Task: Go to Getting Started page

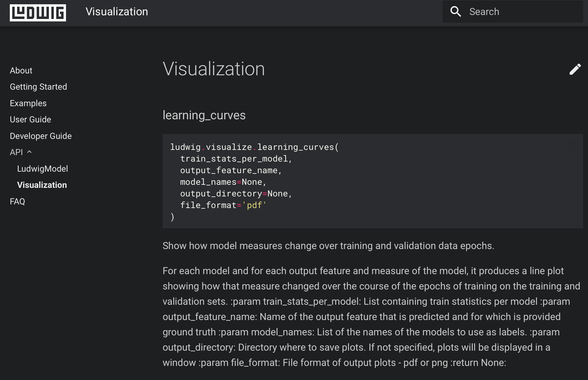Action: coord(39,87)
